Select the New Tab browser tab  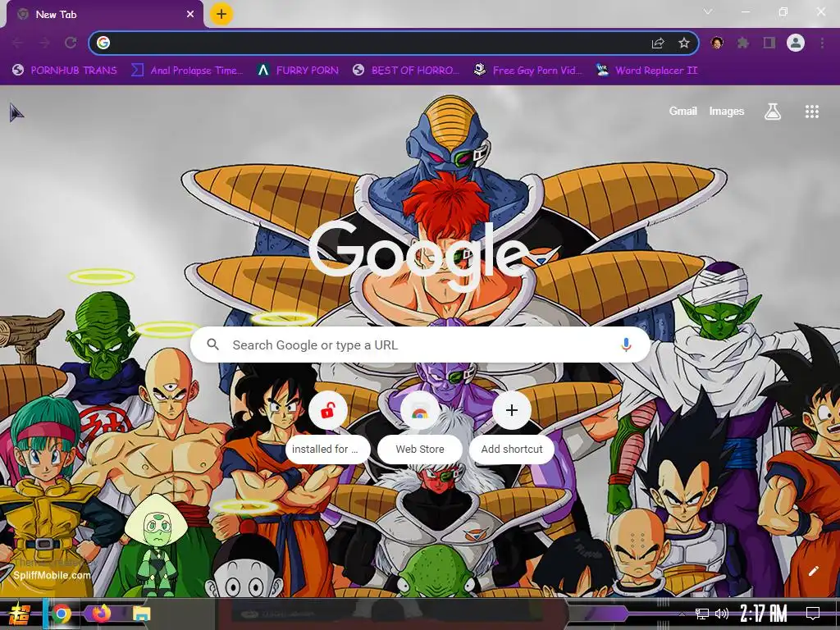click(105, 15)
